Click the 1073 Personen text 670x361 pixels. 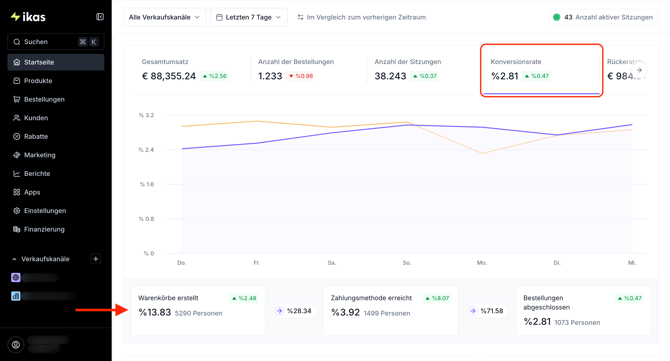coord(577,323)
